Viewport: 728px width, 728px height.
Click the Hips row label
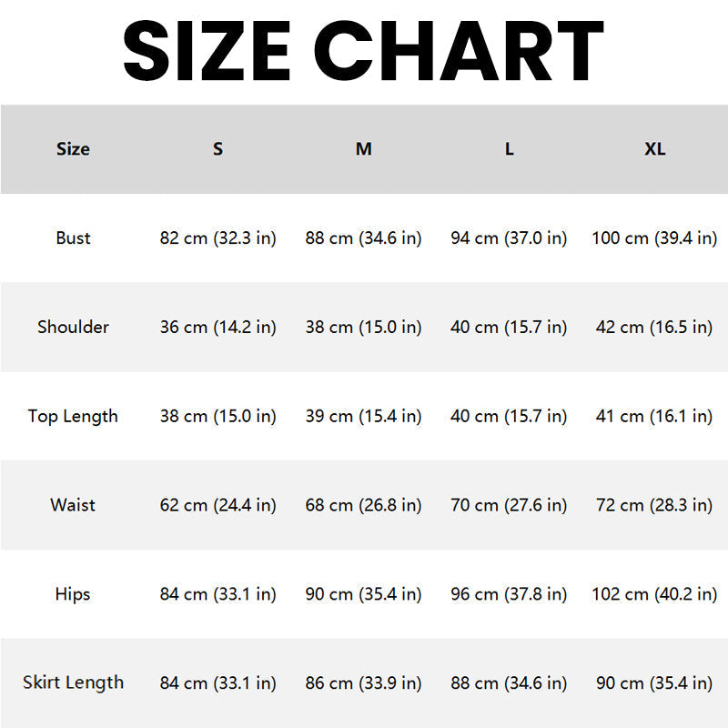pyautogui.click(x=73, y=594)
